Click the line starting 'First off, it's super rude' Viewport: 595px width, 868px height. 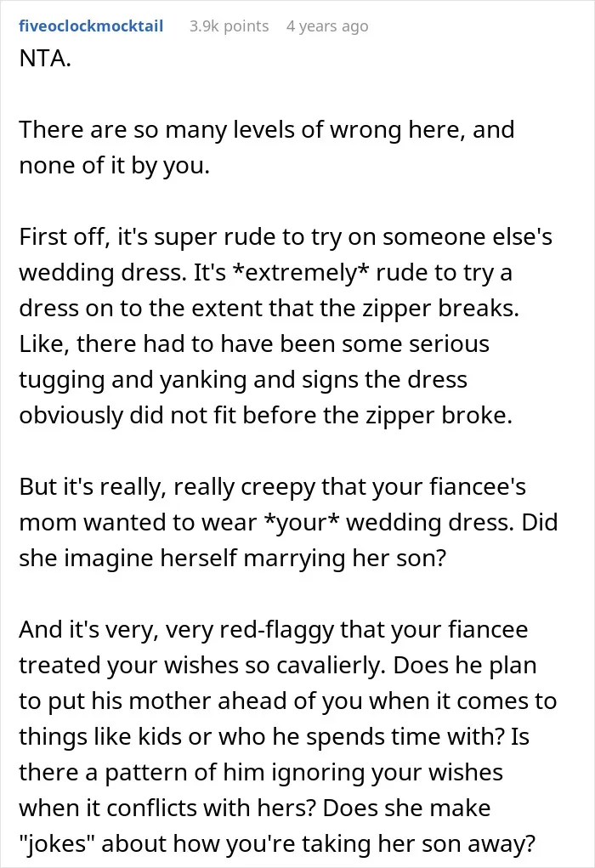[x=286, y=237]
